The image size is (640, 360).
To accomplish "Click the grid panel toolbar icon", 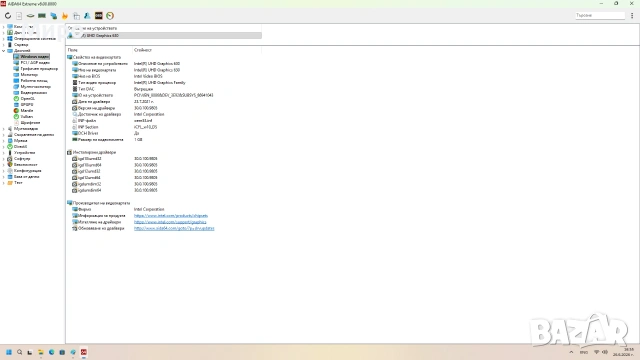I will pyautogui.click(x=76, y=16).
